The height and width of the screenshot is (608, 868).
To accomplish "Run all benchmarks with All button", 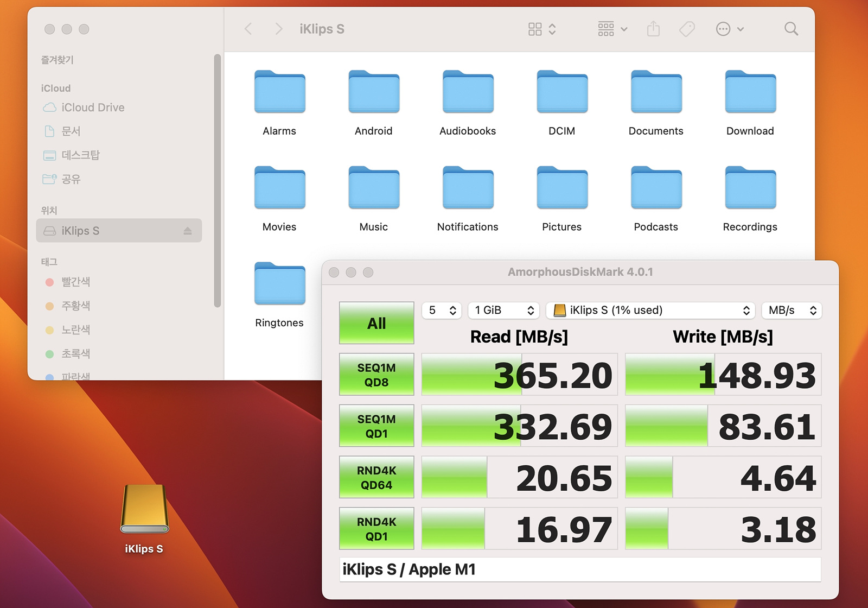I will click(x=376, y=323).
